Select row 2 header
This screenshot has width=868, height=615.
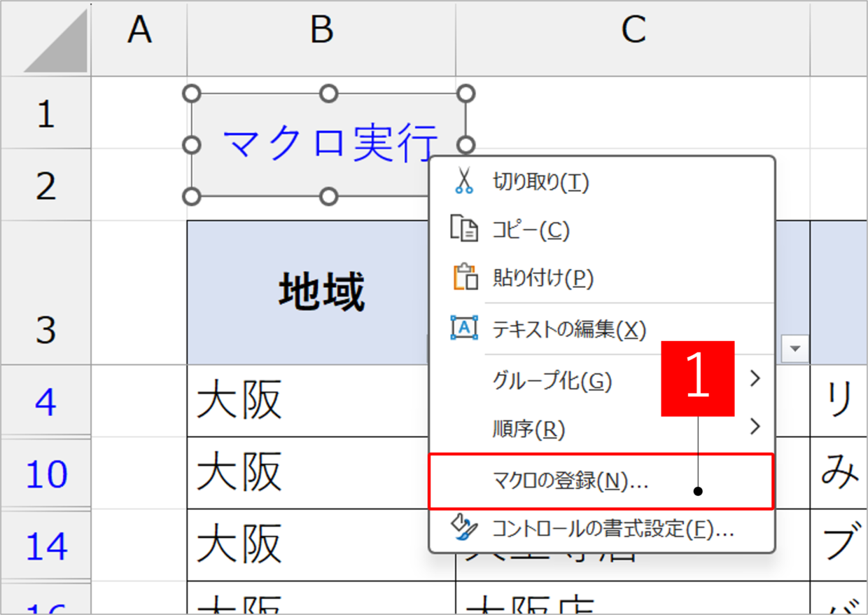(x=46, y=185)
